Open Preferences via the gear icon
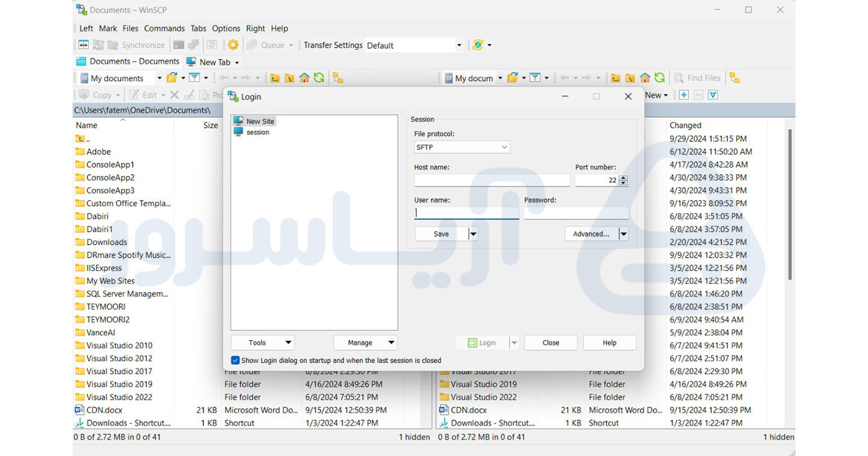Viewport: 868px width, 456px height. pyautogui.click(x=233, y=45)
